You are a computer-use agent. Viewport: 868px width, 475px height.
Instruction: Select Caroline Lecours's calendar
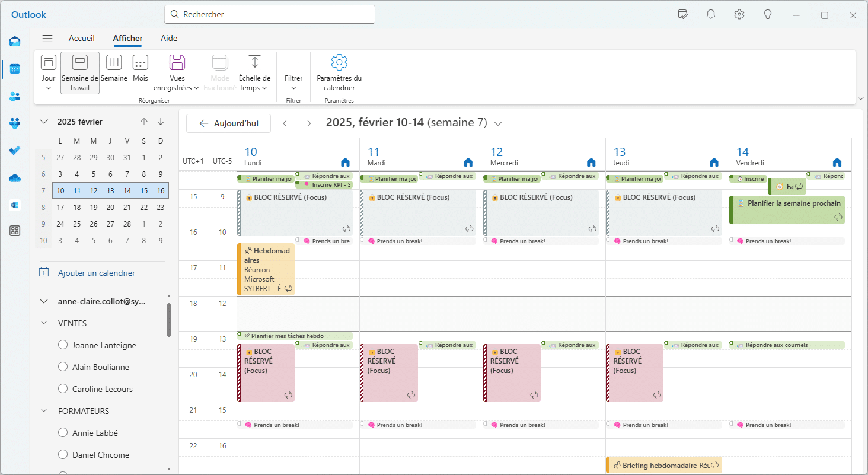[63, 389]
